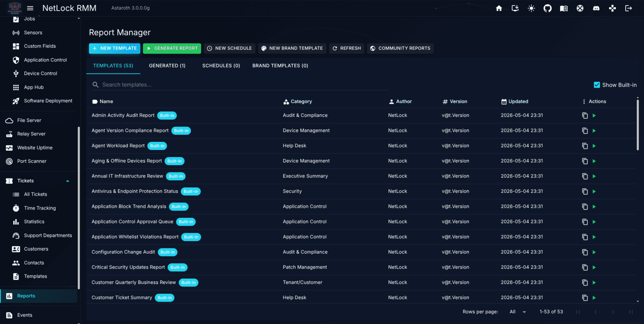644x324 pixels.
Task: Run Aging & Offline Devices Report
Action: (594, 161)
